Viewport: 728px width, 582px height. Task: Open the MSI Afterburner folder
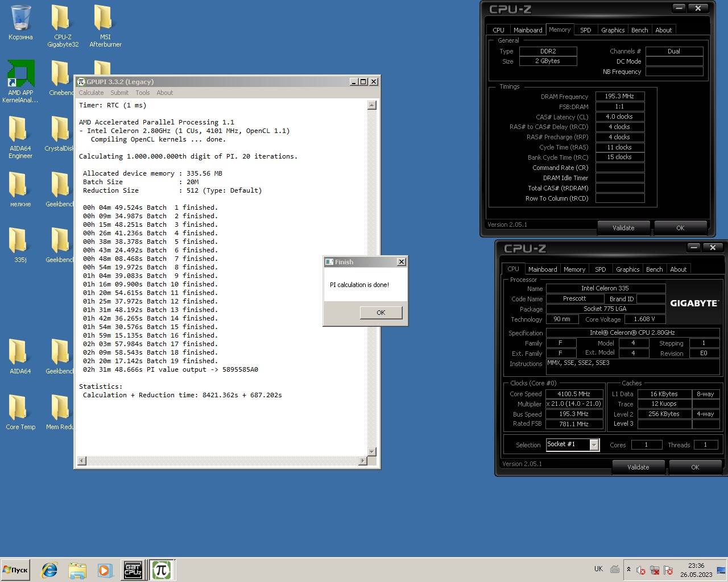(x=105, y=26)
